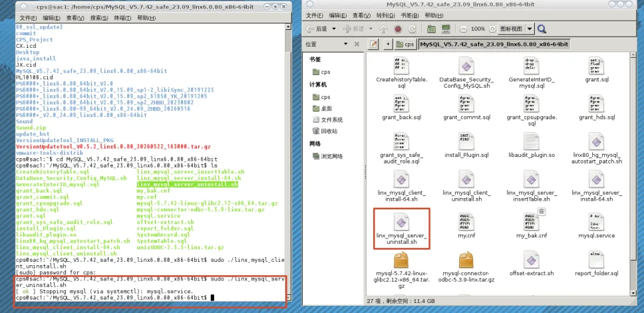Screen dimensions: 644x313
Task: Select grant_commit.sql file icon
Action: [x=466, y=104]
